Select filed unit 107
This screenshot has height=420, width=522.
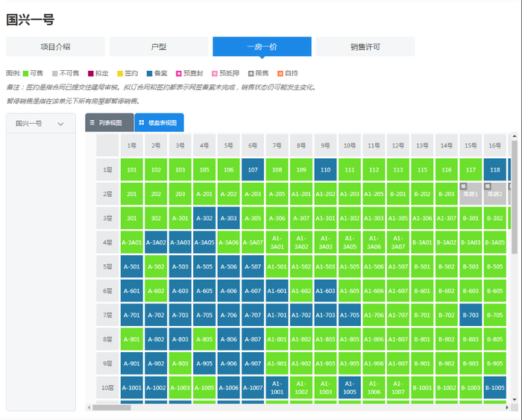[253, 169]
